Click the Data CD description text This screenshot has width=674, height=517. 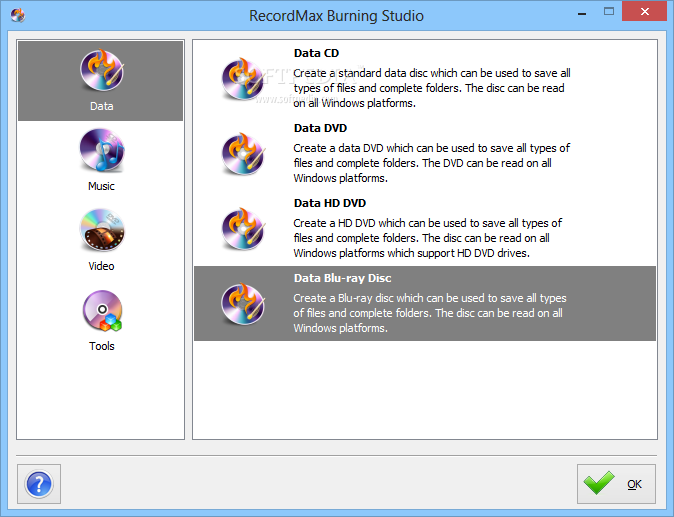coord(432,88)
